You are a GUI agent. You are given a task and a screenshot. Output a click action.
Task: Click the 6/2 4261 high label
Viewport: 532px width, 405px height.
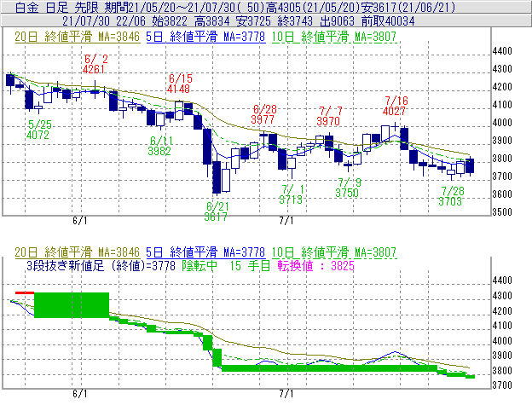(95, 64)
